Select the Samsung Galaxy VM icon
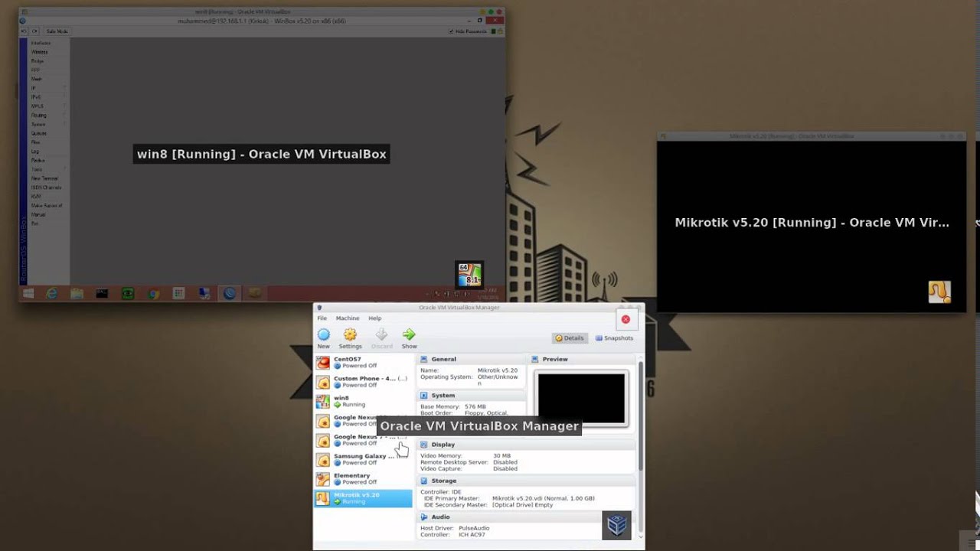 coord(323,459)
